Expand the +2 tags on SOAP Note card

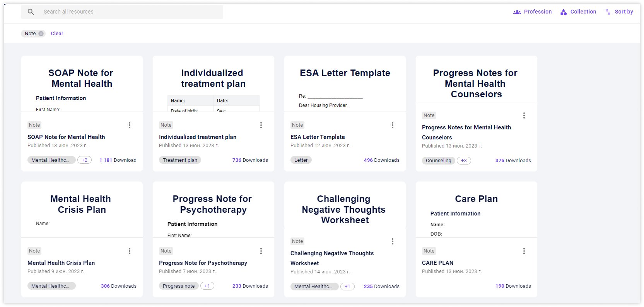coord(84,159)
